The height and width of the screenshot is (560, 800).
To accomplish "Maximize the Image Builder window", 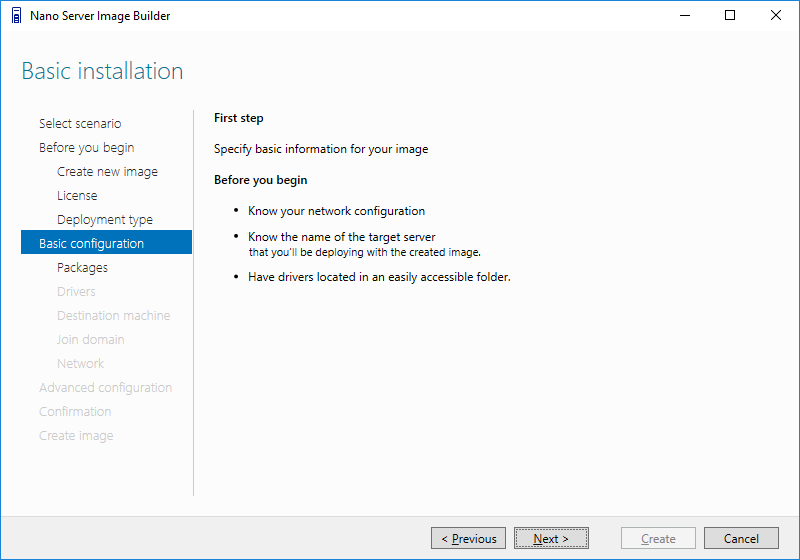I will pyautogui.click(x=730, y=15).
